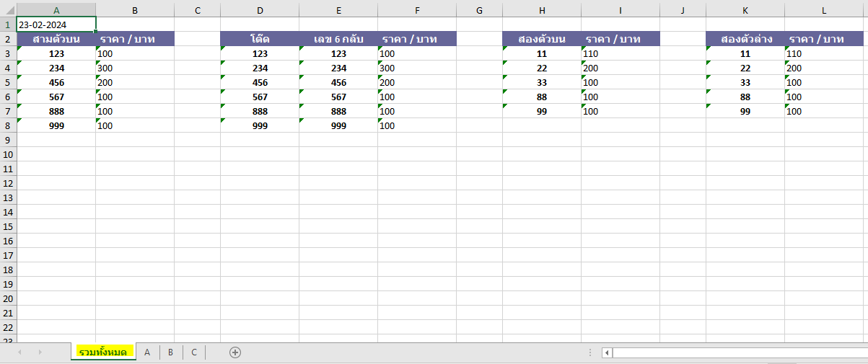This screenshot has height=364, width=868.
Task: Click the Select All corner button
Action: 8,10
